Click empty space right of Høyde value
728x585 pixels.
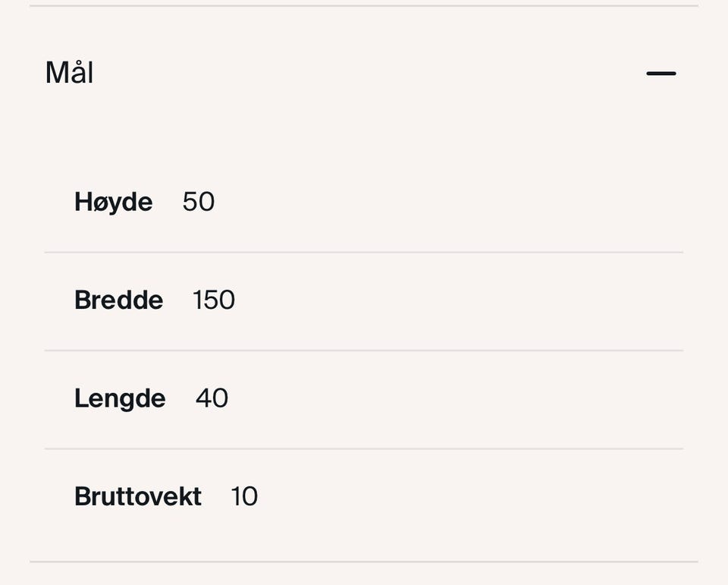click(455, 202)
